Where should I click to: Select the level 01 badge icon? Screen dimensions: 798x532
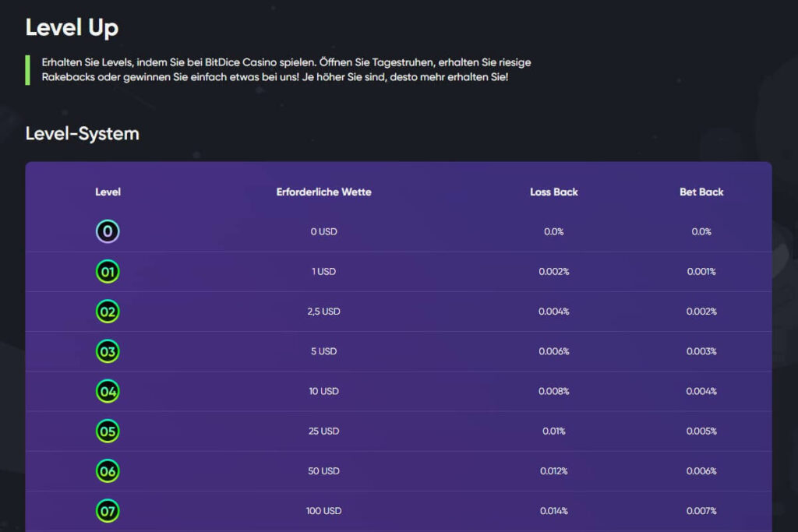pyautogui.click(x=108, y=272)
